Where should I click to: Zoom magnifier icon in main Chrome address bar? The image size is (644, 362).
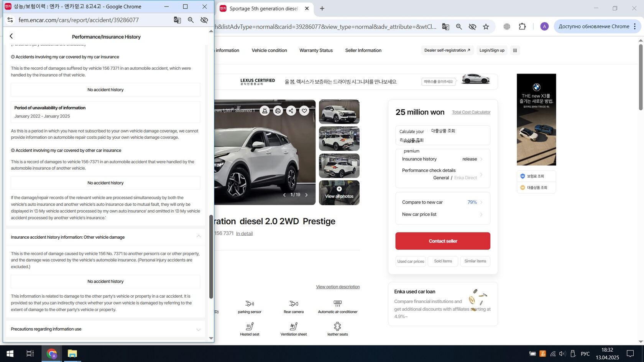459,26
